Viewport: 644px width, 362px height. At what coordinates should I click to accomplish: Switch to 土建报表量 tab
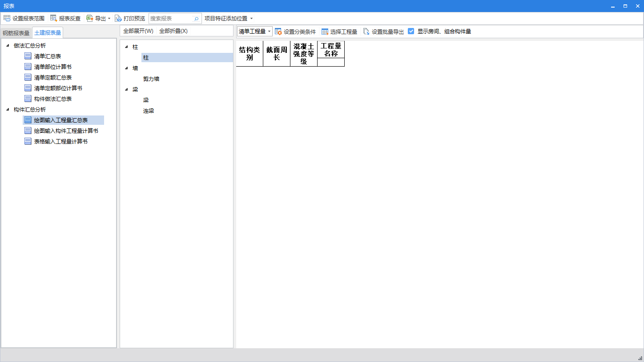point(48,33)
